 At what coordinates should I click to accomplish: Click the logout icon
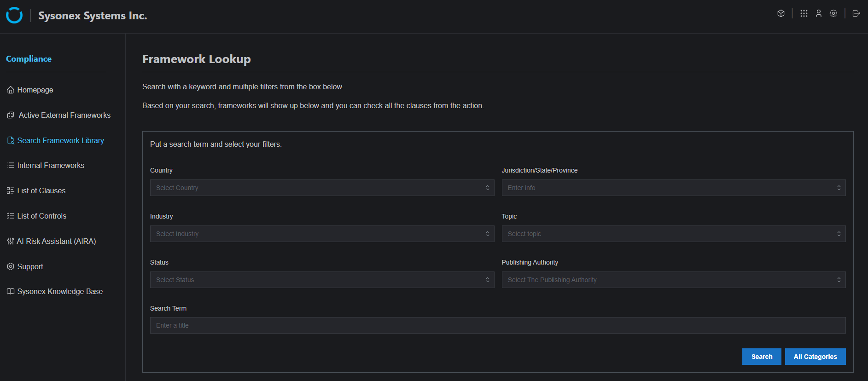[856, 13]
